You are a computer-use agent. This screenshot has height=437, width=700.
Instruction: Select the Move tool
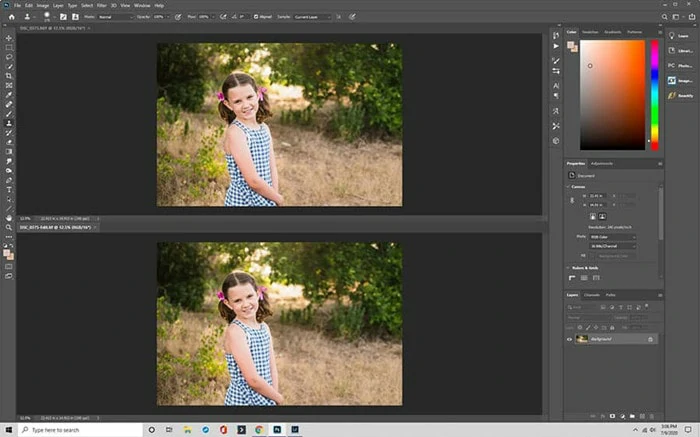(x=9, y=38)
